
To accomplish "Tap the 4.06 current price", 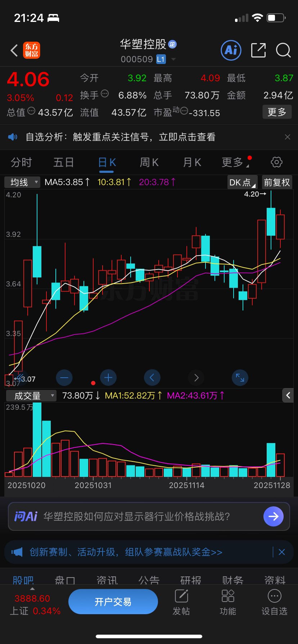I will coord(28,79).
